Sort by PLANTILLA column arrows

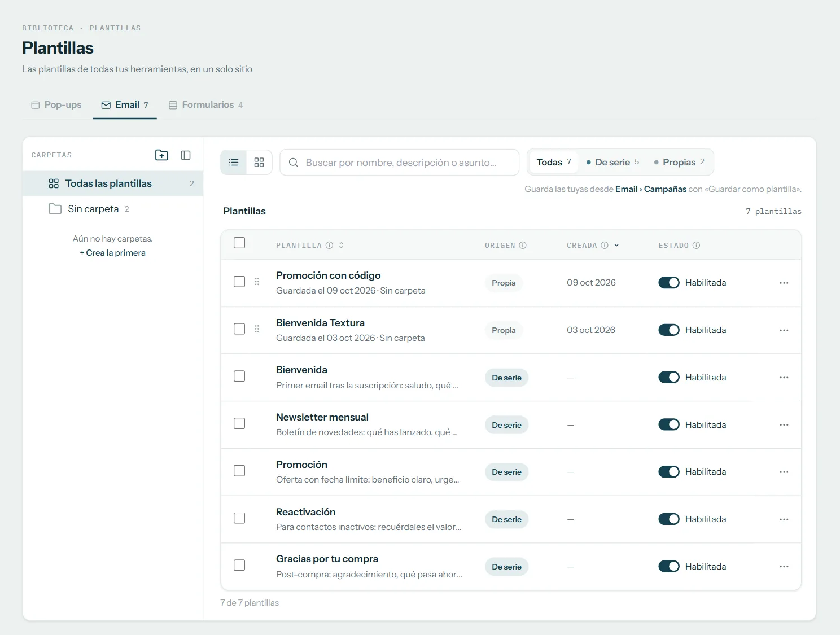tap(342, 246)
